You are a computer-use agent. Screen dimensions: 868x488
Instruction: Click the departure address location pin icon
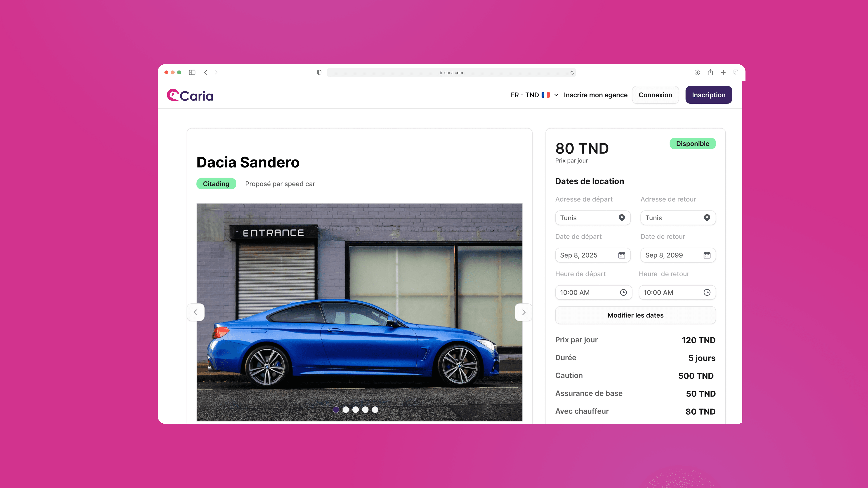[622, 218]
